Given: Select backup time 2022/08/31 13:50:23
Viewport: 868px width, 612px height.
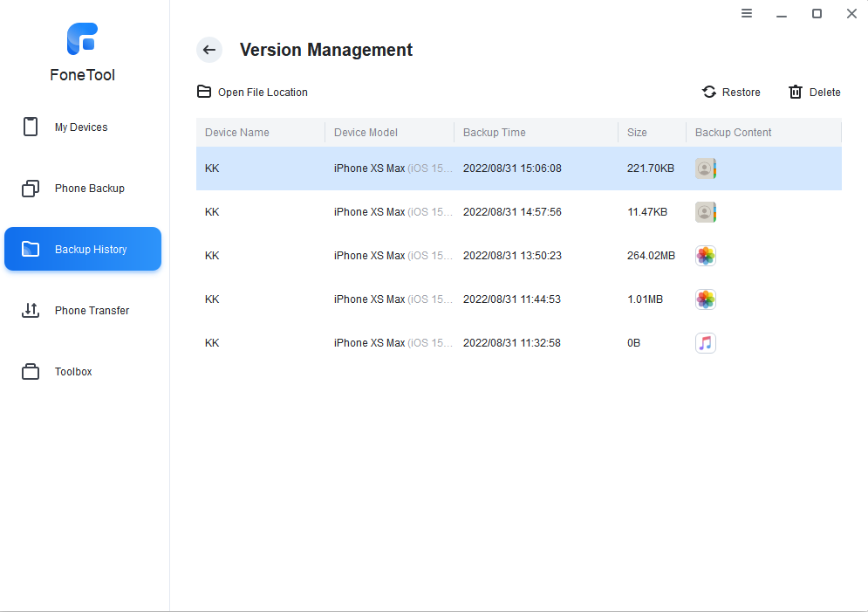Looking at the screenshot, I should (x=512, y=256).
